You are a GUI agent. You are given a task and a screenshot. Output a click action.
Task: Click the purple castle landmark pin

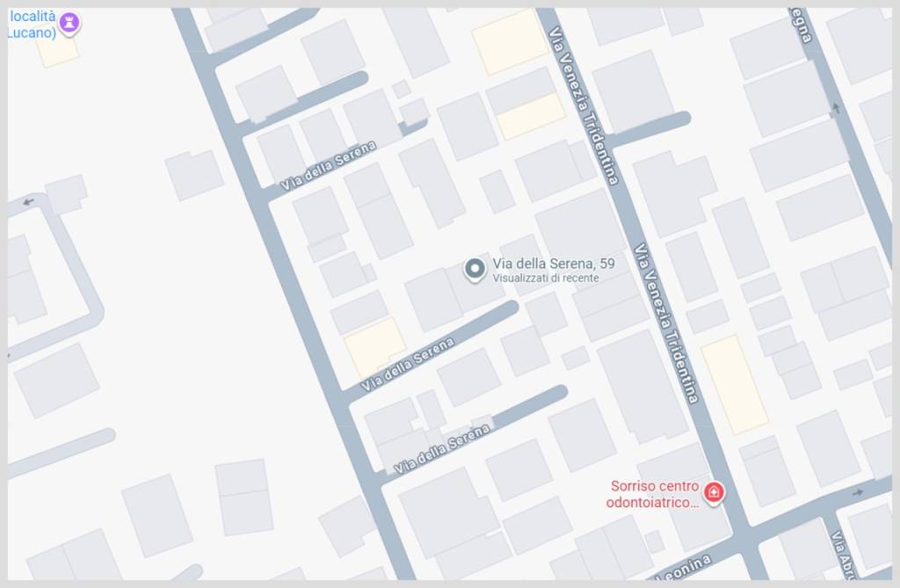[x=70, y=24]
